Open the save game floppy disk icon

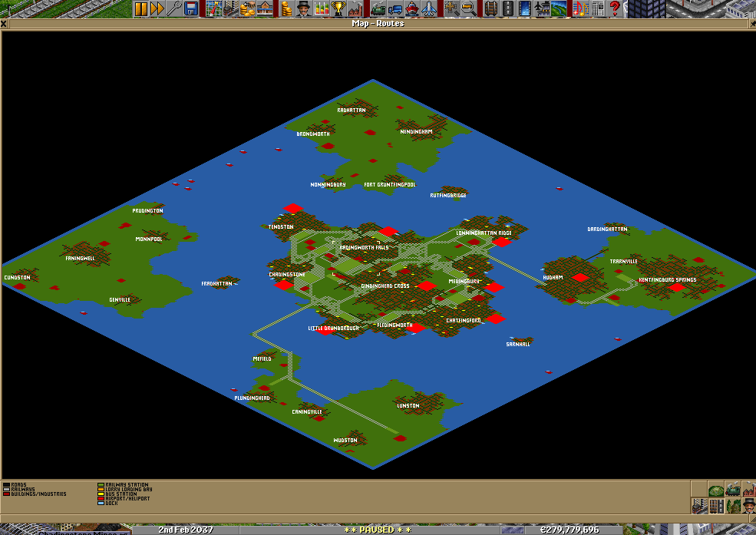191,8
